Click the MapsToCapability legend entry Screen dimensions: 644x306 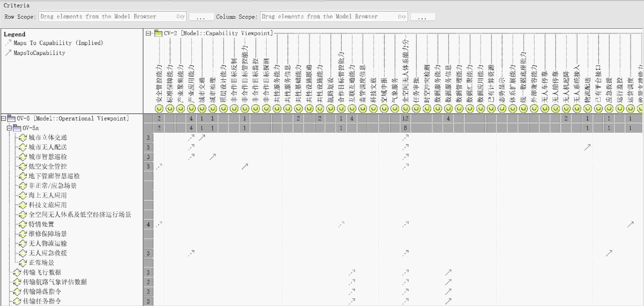click(39, 53)
